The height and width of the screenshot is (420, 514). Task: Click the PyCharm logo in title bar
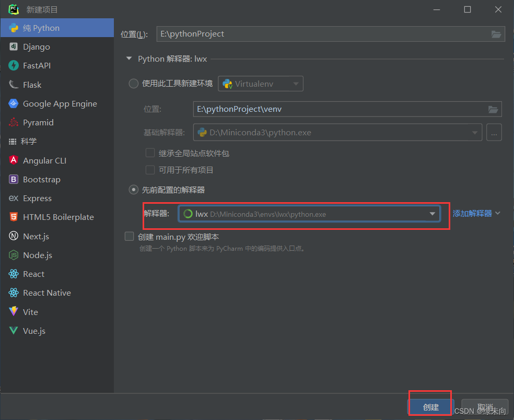14,9
